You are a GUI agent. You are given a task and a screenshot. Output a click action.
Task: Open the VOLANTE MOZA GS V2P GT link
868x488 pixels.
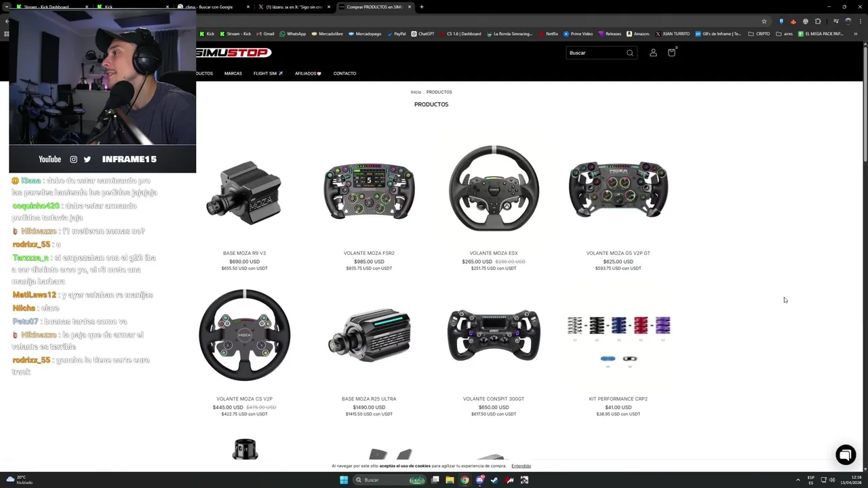tap(618, 253)
